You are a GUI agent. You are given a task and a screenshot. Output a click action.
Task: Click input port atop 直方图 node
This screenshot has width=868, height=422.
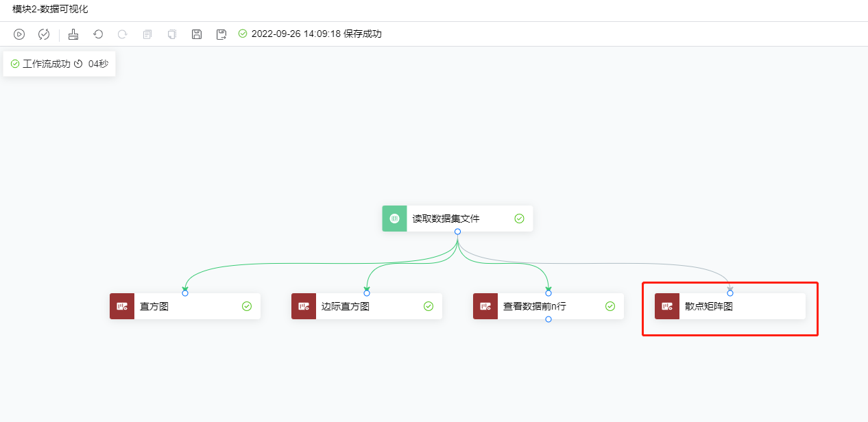pos(185,293)
